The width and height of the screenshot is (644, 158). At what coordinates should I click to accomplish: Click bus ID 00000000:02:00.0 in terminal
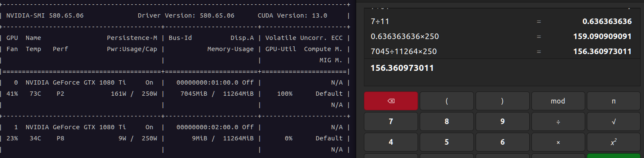(208, 127)
